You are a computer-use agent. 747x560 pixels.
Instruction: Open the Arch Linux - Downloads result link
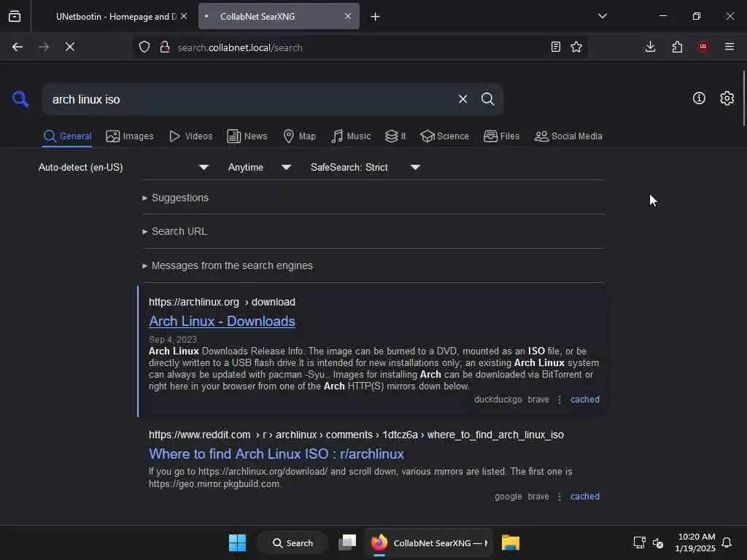pos(222,322)
